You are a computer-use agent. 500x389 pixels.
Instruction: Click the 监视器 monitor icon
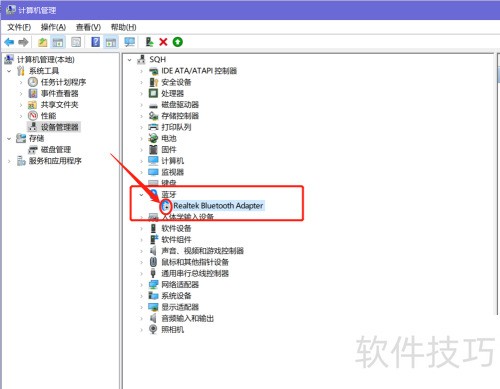(x=153, y=172)
